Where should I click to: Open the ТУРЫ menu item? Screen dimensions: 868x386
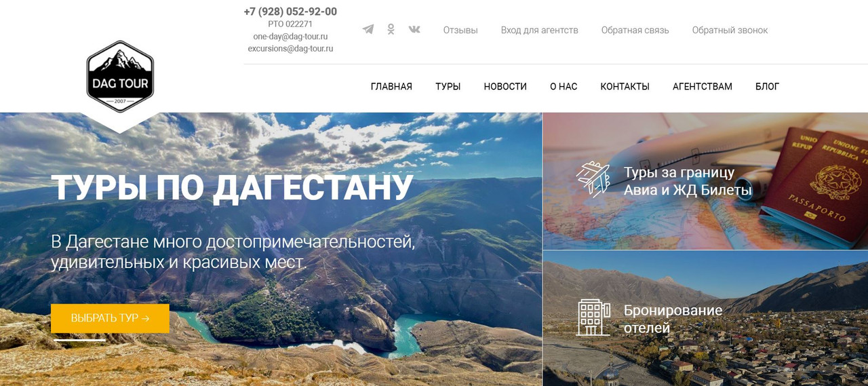point(448,87)
